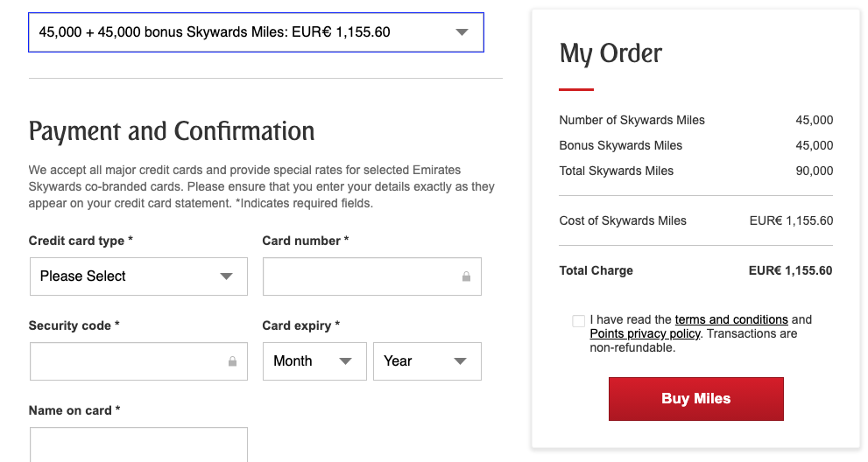The width and height of the screenshot is (868, 462).
Task: Click the Buy Miles button
Action: click(x=695, y=399)
